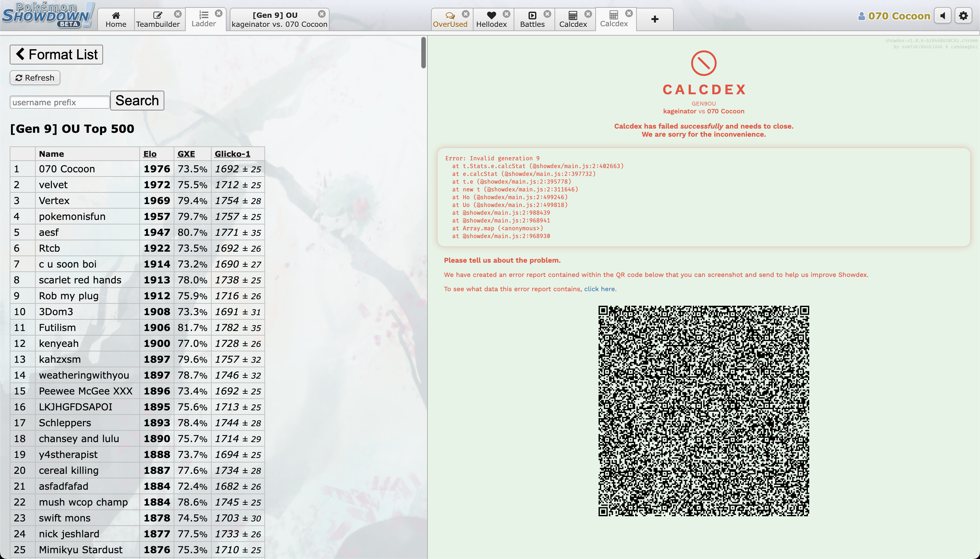
Task: Click Elo value 1976 for 070 Cocoon
Action: (157, 169)
